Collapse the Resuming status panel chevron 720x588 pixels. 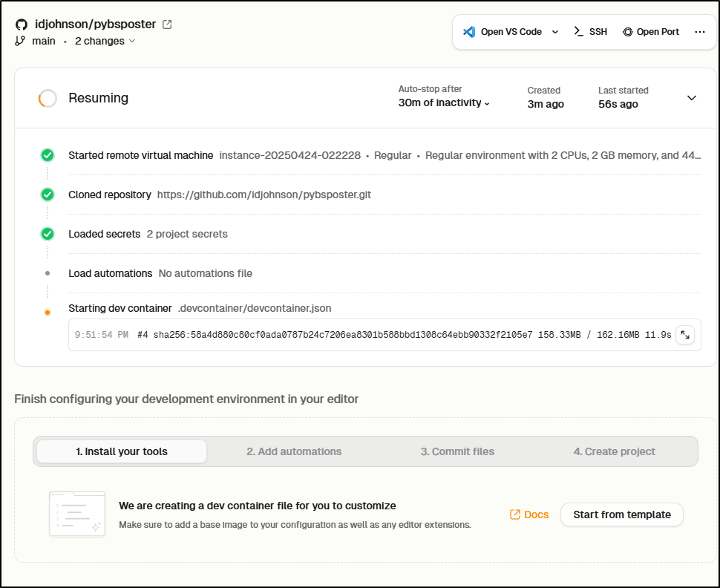coord(692,98)
